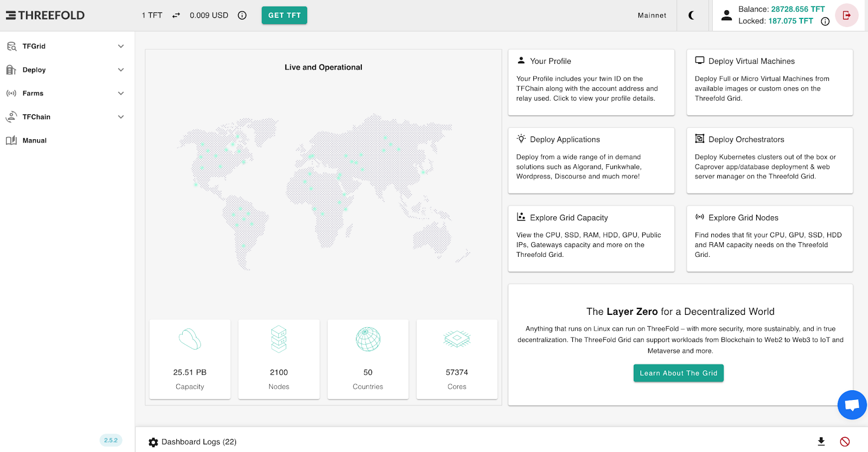Click the Explore Grid Capacity chart icon

tap(521, 217)
